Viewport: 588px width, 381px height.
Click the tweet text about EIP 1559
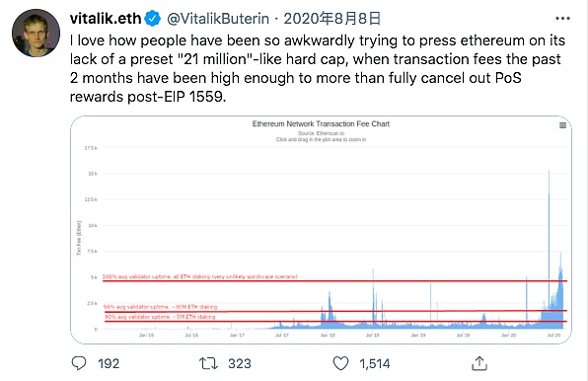pos(318,68)
